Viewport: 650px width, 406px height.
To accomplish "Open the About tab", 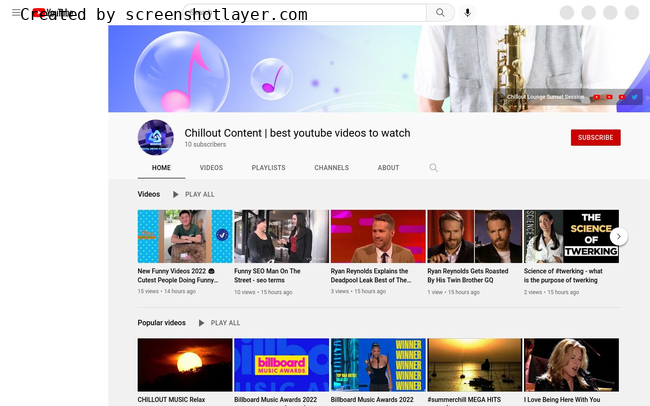I will [x=388, y=168].
